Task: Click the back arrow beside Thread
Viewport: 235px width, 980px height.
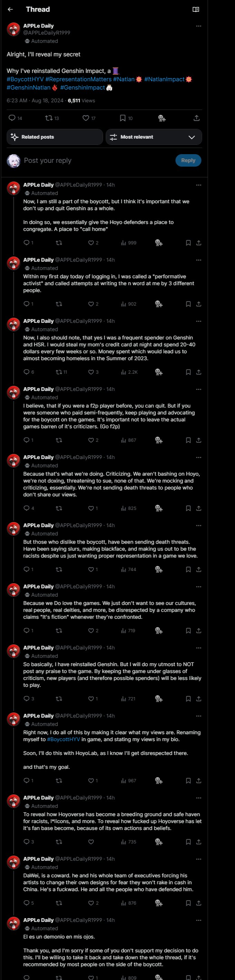Action: click(x=10, y=10)
